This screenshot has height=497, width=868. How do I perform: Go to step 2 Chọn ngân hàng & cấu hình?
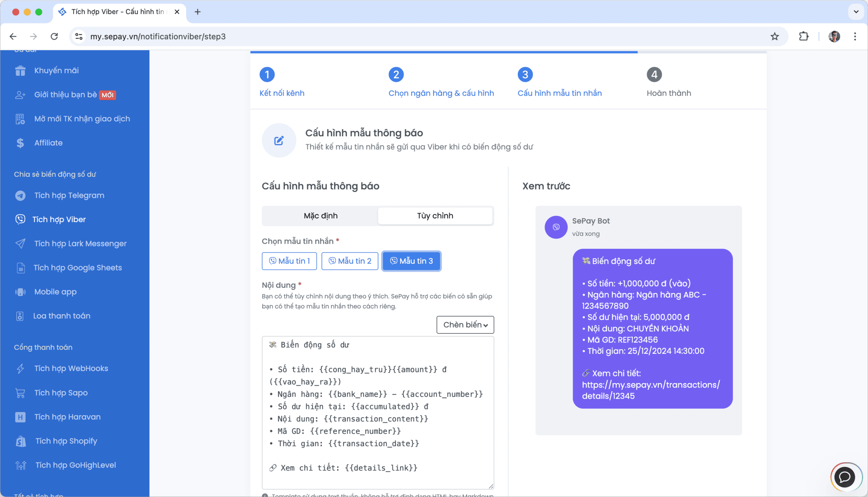click(x=441, y=82)
